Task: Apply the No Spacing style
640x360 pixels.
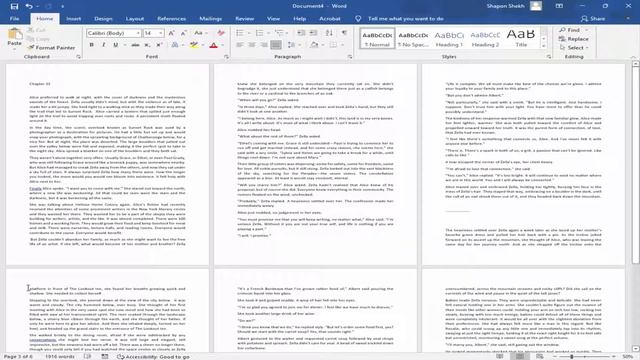Action: pos(413,38)
